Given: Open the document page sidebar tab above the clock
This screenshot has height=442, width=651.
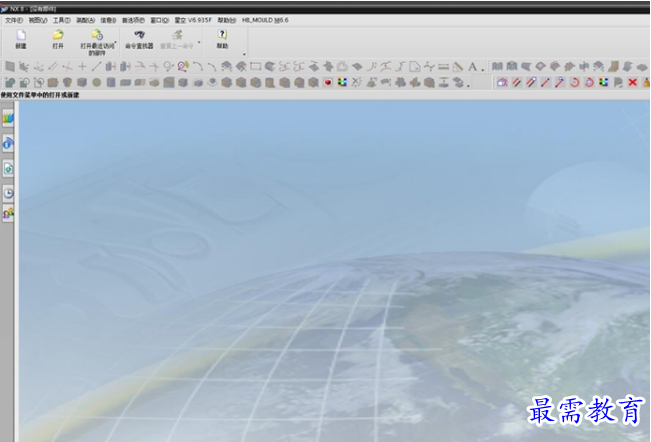Looking at the screenshot, I should [8, 168].
